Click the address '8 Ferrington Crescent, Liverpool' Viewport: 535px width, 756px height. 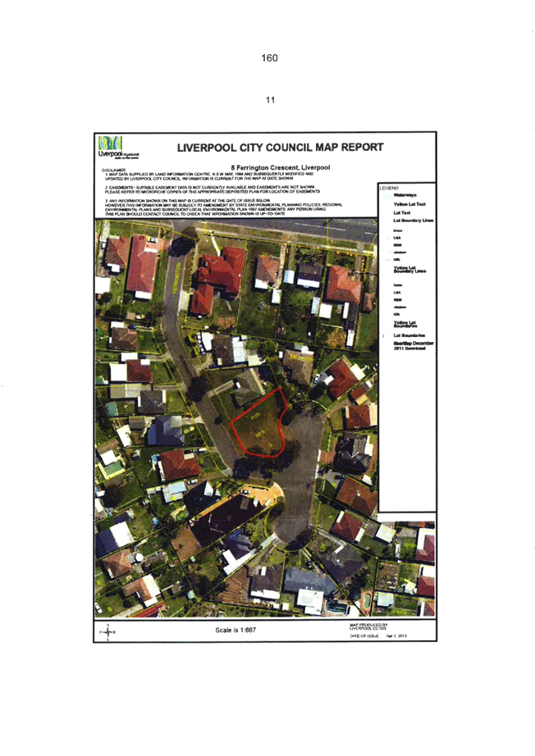[x=281, y=167]
